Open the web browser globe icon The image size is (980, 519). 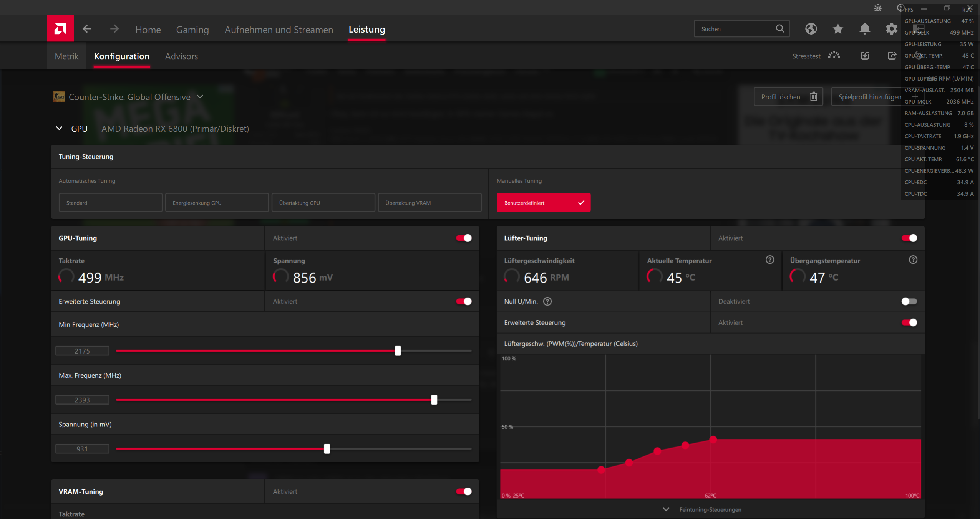click(x=811, y=29)
